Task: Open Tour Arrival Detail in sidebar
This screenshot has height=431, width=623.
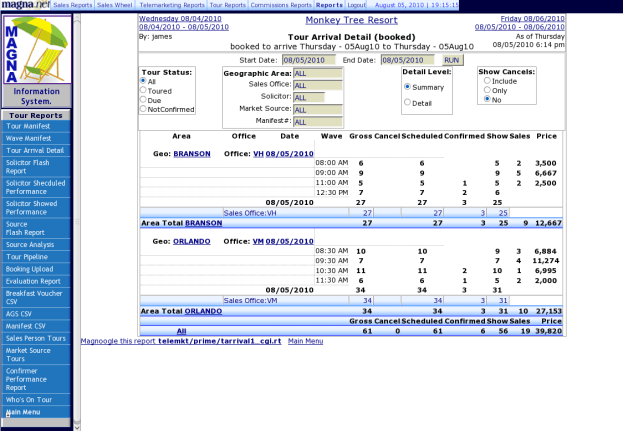Action: click(36, 151)
